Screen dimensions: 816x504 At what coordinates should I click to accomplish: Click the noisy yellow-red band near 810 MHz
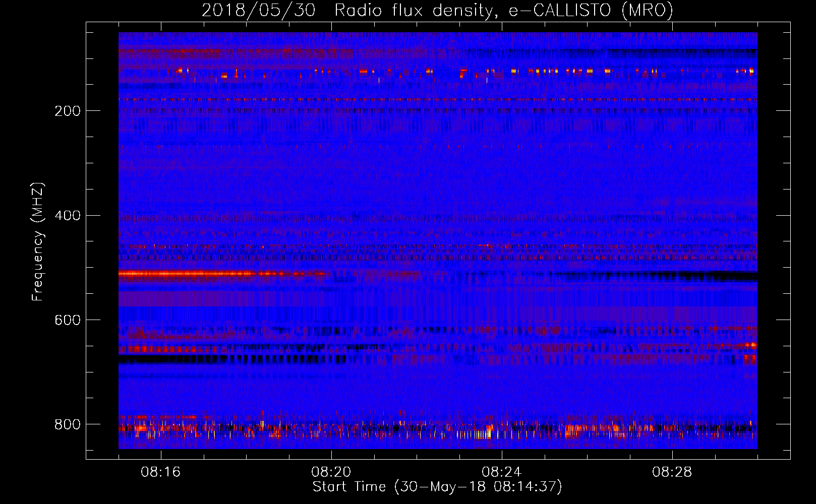tap(438, 429)
